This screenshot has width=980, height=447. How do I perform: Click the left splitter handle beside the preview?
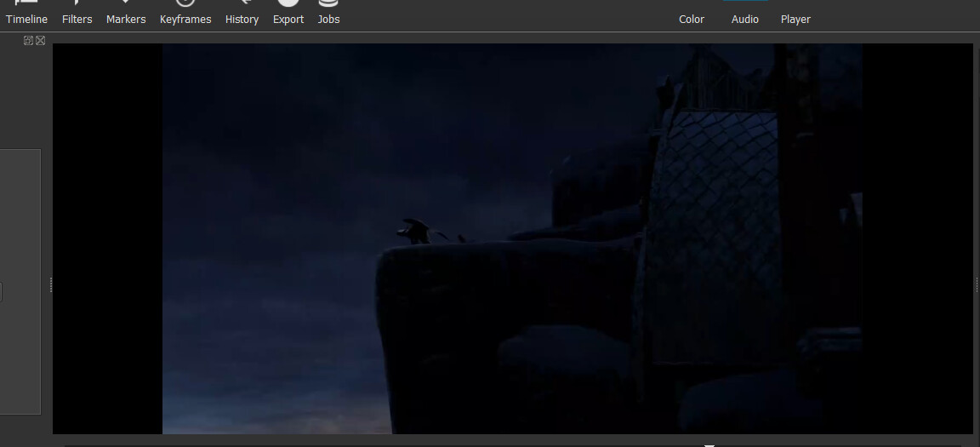51,285
